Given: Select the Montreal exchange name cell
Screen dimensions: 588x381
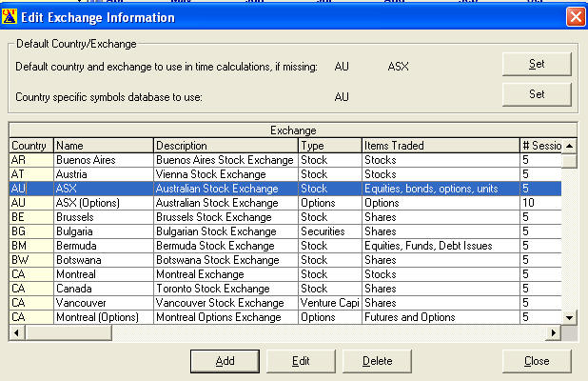Looking at the screenshot, I should (x=104, y=274).
